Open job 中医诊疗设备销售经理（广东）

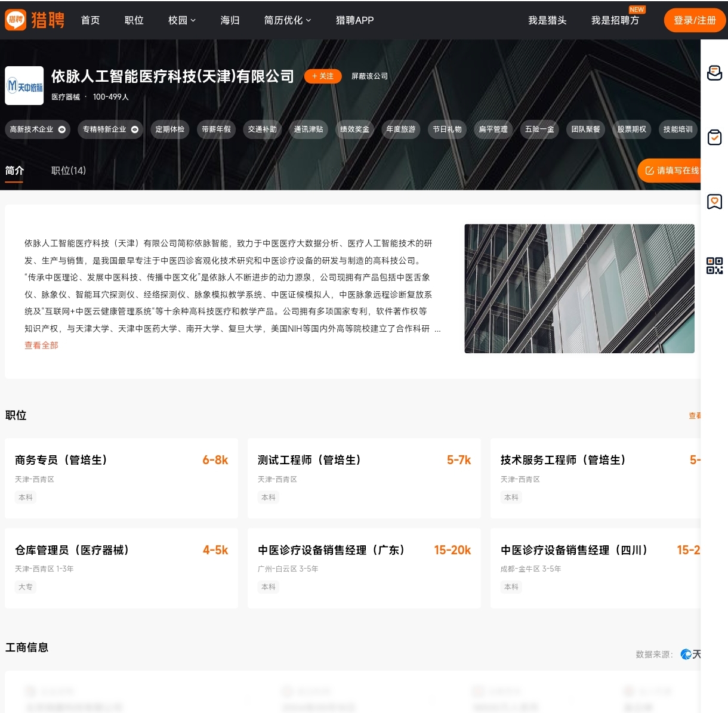pos(331,550)
